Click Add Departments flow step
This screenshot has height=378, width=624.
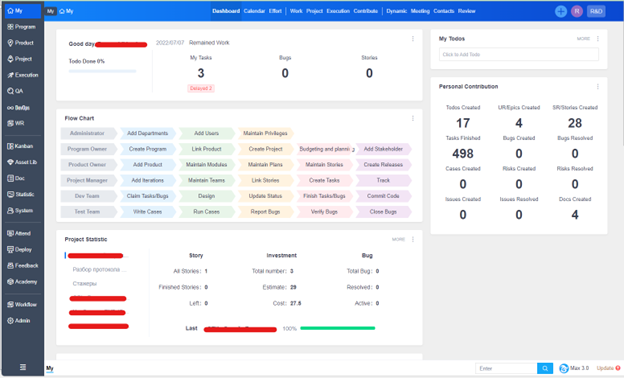pos(148,133)
